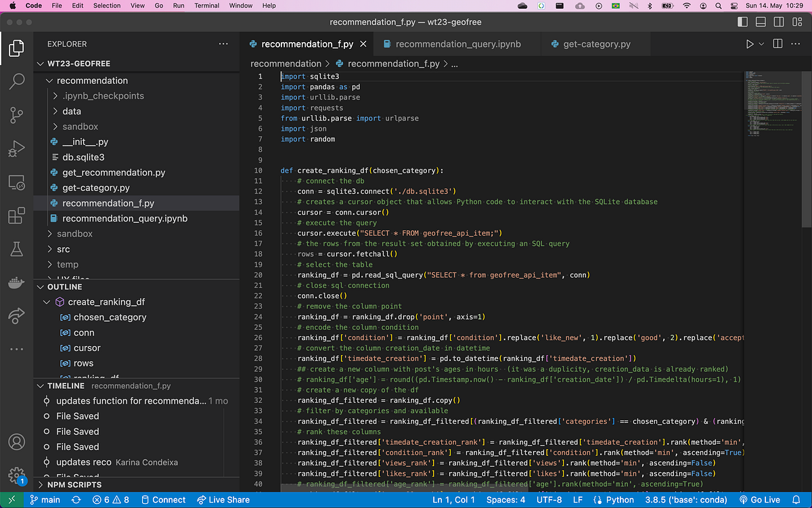Toggle the Primary Side Bar layout button
812x508 pixels.
pyautogui.click(x=743, y=22)
